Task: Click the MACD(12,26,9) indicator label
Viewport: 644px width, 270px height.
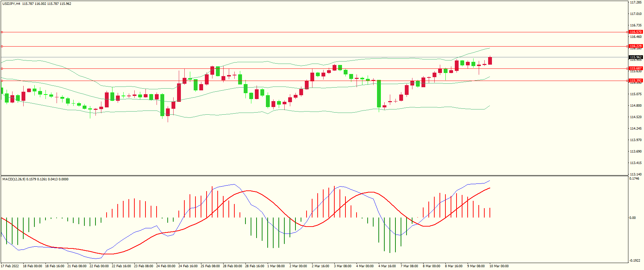Action: (14, 179)
